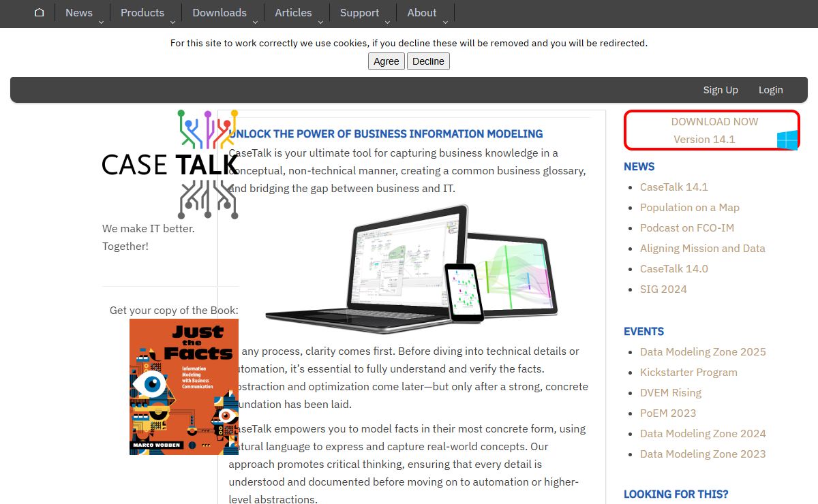Open the CaseTalk 14.1 news link
The height and width of the screenshot is (504, 818).
click(673, 187)
